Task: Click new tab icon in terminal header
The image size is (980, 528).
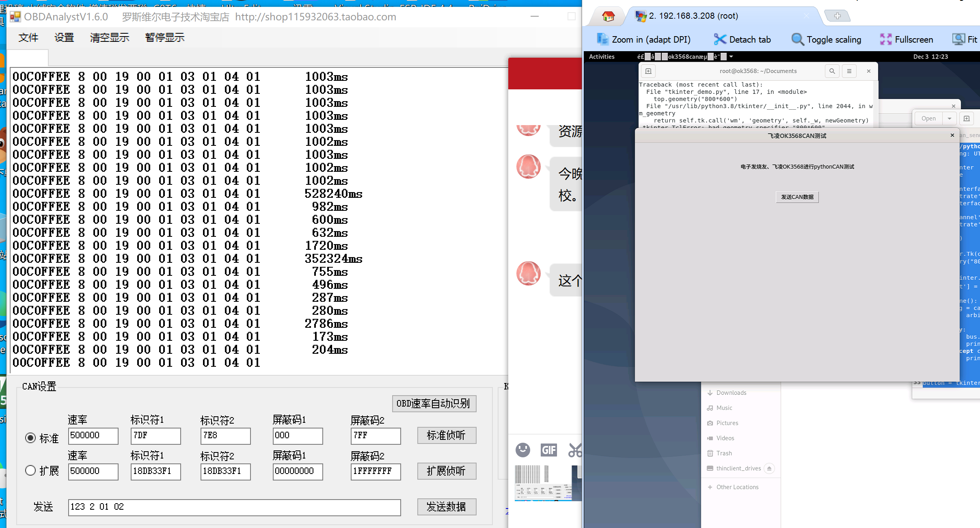Action: [648, 71]
